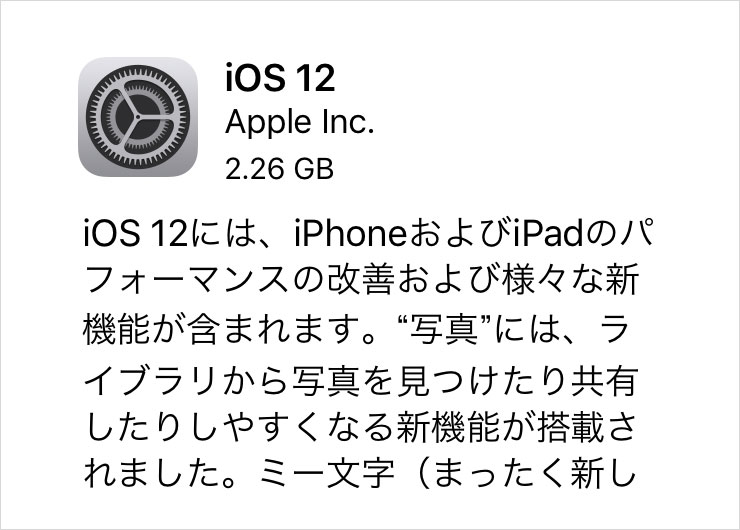
Task: Click the text おょびiPadのパ
Action: [531, 233]
